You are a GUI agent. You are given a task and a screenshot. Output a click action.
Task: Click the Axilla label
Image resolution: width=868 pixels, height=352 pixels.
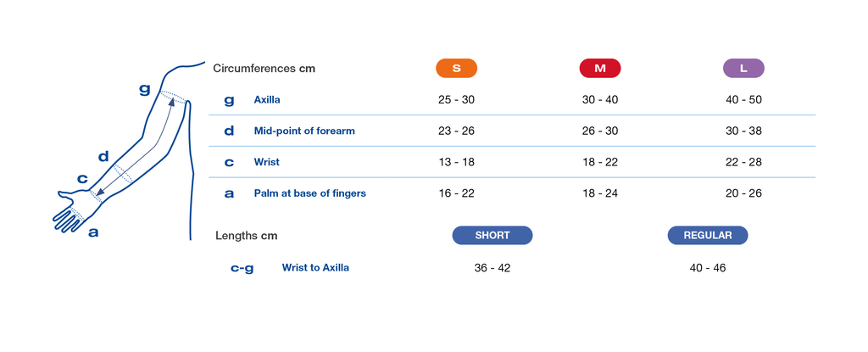pyautogui.click(x=267, y=100)
